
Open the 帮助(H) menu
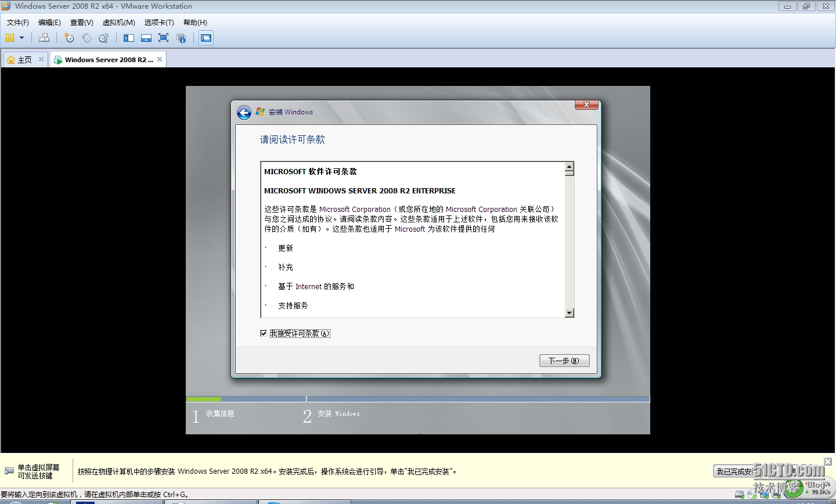195,22
